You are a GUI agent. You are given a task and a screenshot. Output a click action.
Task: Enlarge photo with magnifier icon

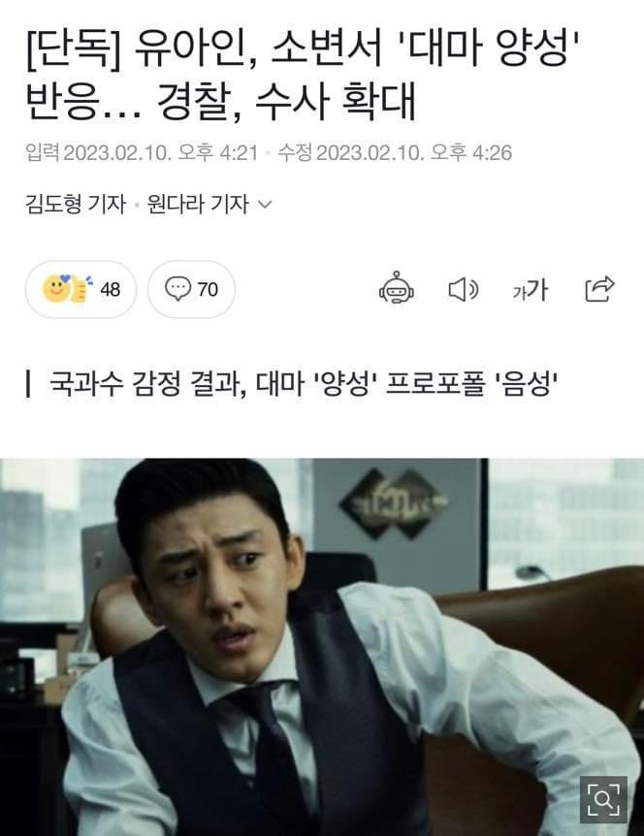tap(603, 799)
